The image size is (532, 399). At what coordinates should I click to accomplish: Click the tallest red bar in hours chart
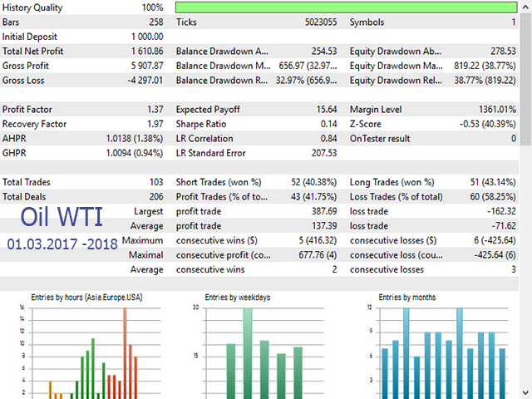(x=125, y=353)
